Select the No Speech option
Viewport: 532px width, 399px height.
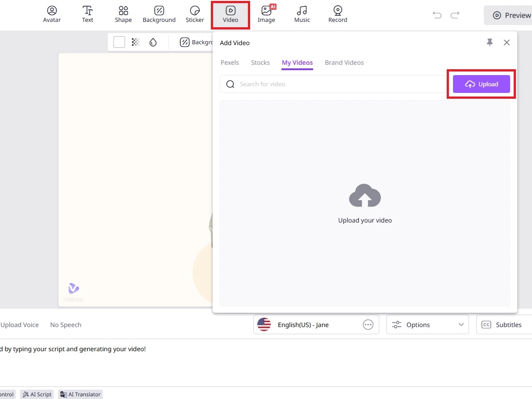click(x=66, y=325)
